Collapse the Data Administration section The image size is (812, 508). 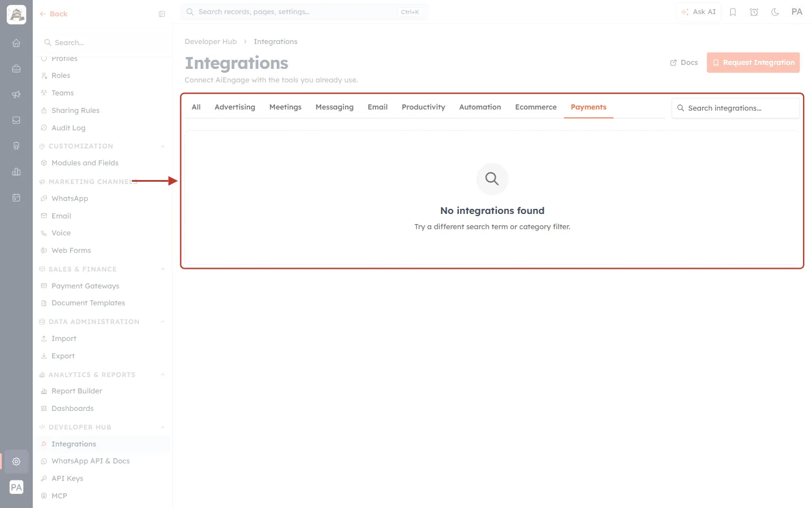163,322
